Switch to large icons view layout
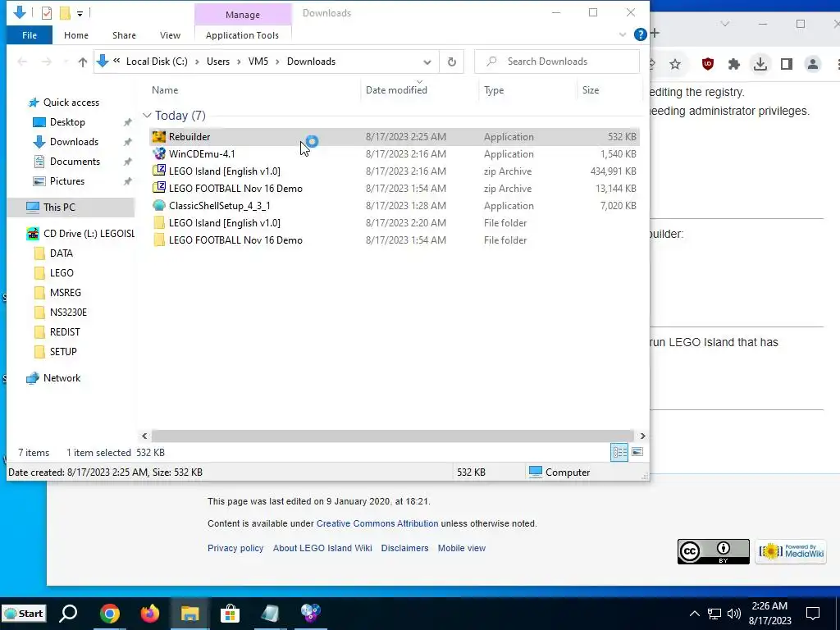Screen dimensions: 840x630 coord(637,452)
